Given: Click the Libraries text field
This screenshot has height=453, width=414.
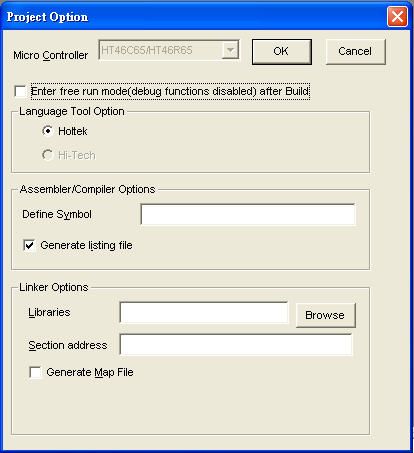Looking at the screenshot, I should click(x=204, y=313).
